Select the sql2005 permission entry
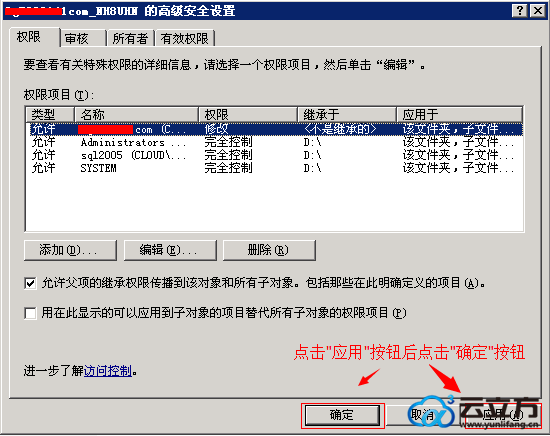The height and width of the screenshot is (436, 550). click(x=274, y=155)
